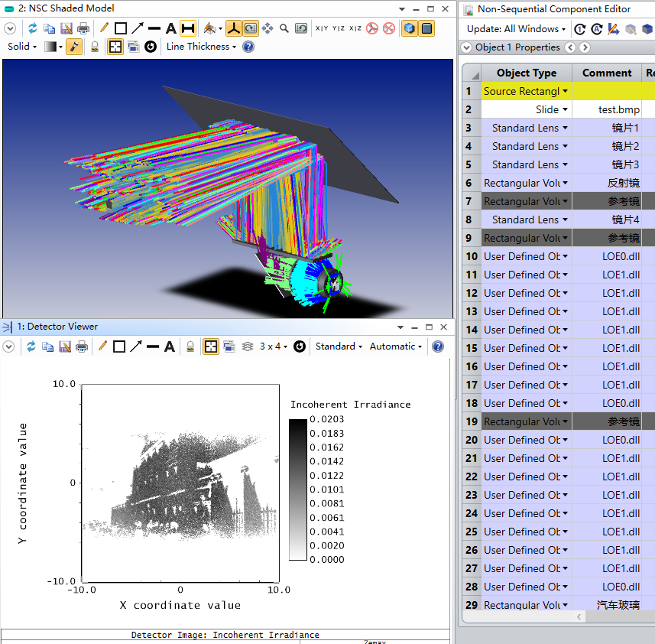Go to previous object properties arrow
Image resolution: width=655 pixels, height=644 pixels.
pyautogui.click(x=570, y=47)
